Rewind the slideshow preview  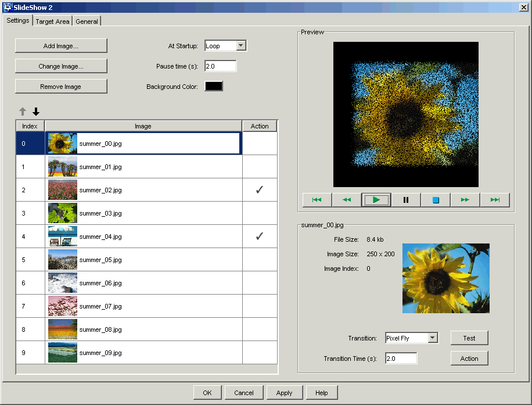[347, 200]
